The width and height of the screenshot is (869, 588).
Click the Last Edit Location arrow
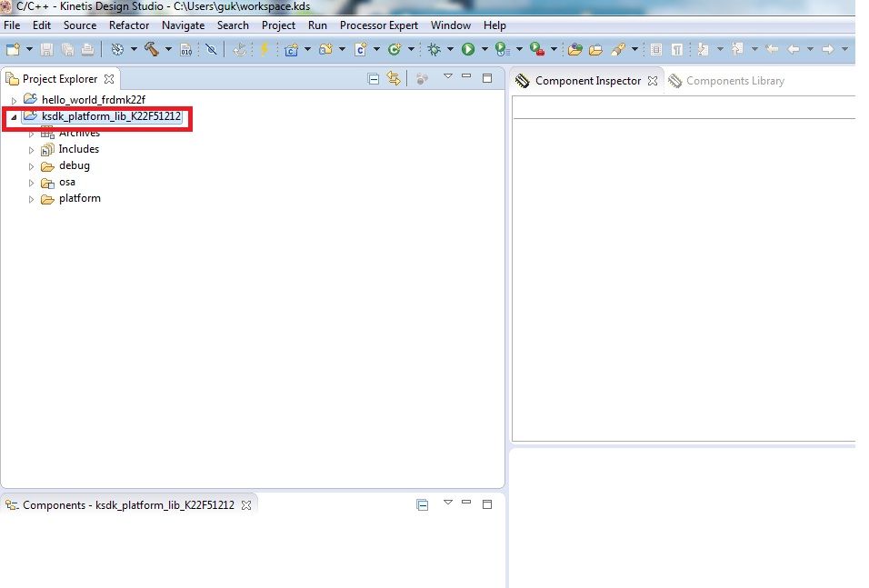(x=772, y=49)
